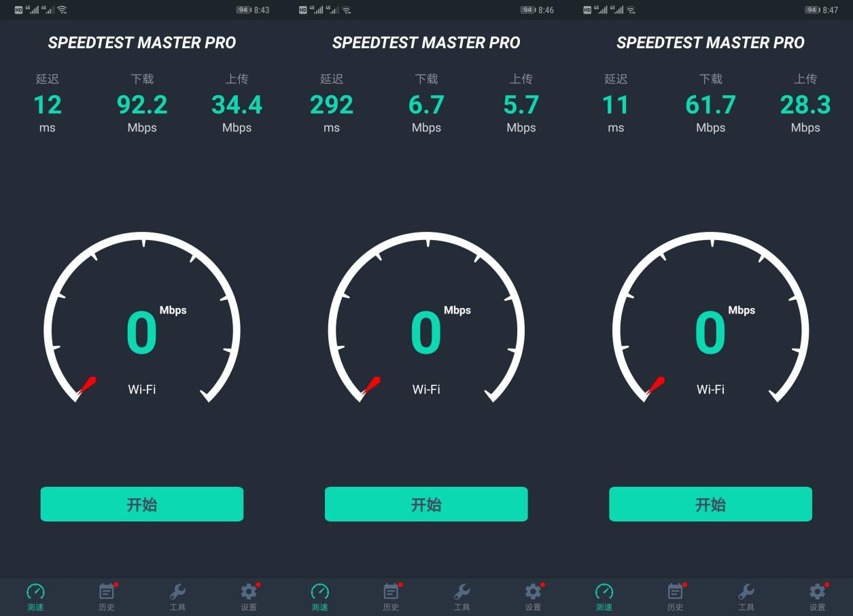Viewport: 853px width, 616px height.
Task: Open 测速 speedometer tab in 8:46 screen
Action: (x=319, y=597)
